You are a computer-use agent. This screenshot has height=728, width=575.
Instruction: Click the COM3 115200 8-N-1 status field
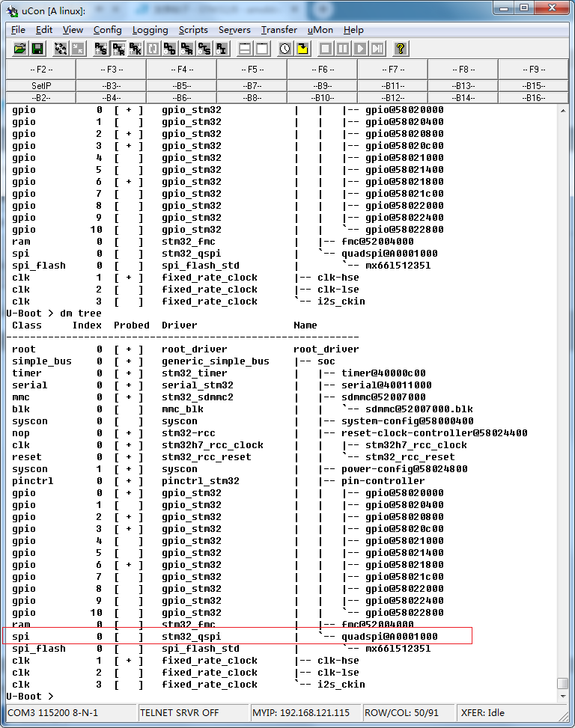click(x=72, y=713)
